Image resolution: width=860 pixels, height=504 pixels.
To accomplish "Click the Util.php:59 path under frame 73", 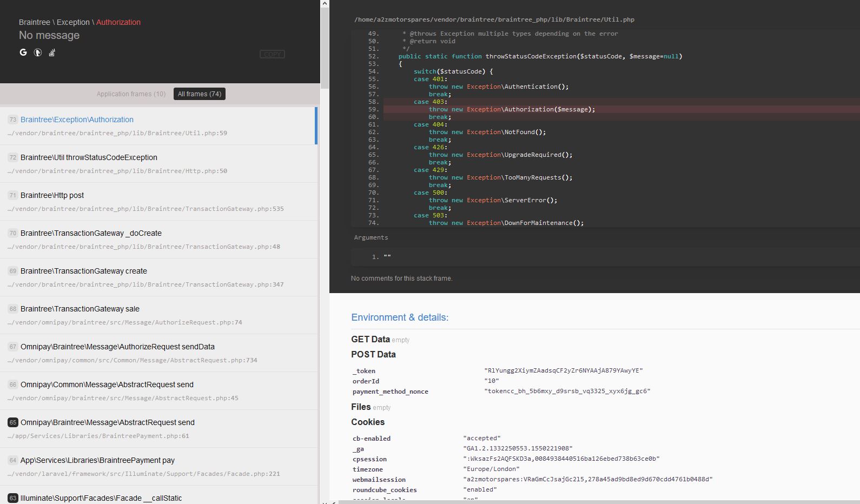I will coord(117,133).
